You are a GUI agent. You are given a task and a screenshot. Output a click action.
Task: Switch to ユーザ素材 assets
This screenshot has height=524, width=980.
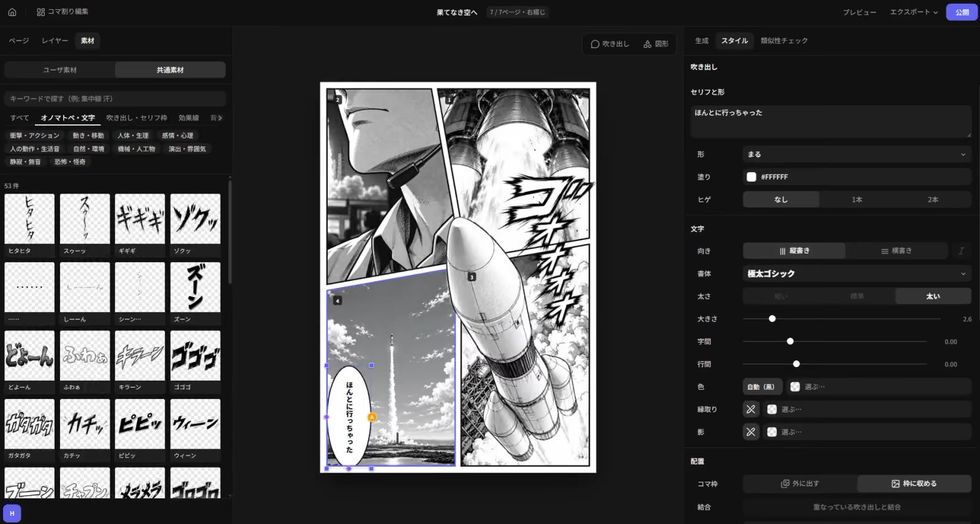pyautogui.click(x=60, y=70)
